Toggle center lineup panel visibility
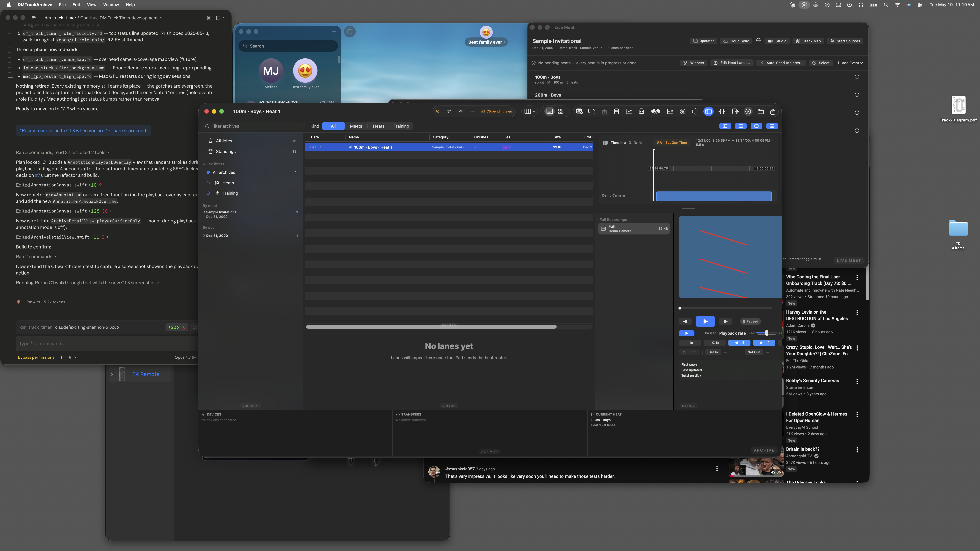 [x=740, y=126]
